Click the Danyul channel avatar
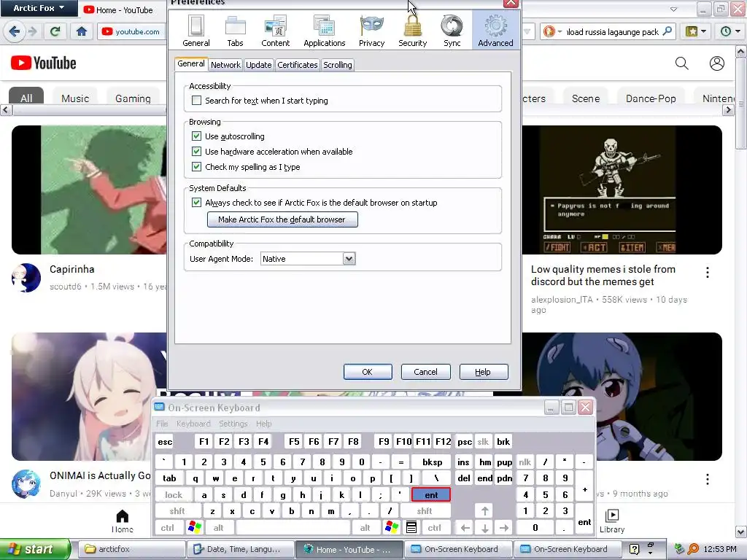Screen dimensions: 747x560 pos(26,484)
